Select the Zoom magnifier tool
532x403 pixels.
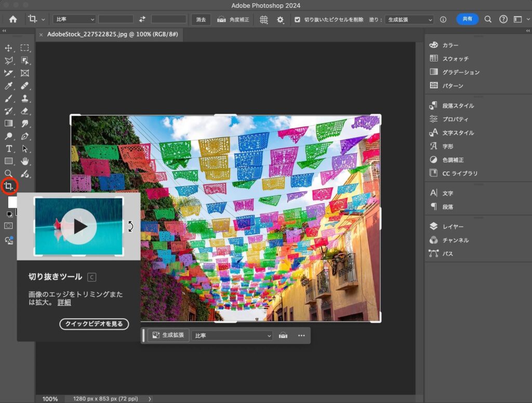(8, 174)
